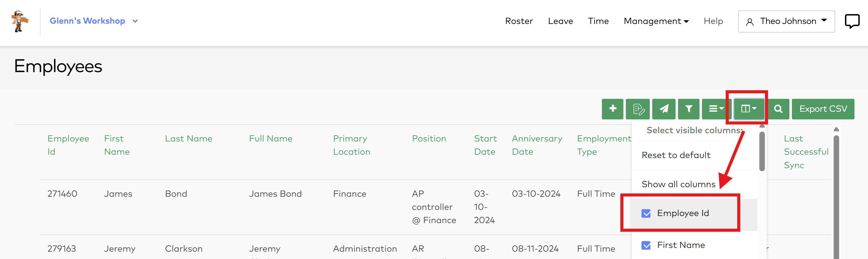
Task: Click the column list scrollbar thumb
Action: [x=762, y=152]
